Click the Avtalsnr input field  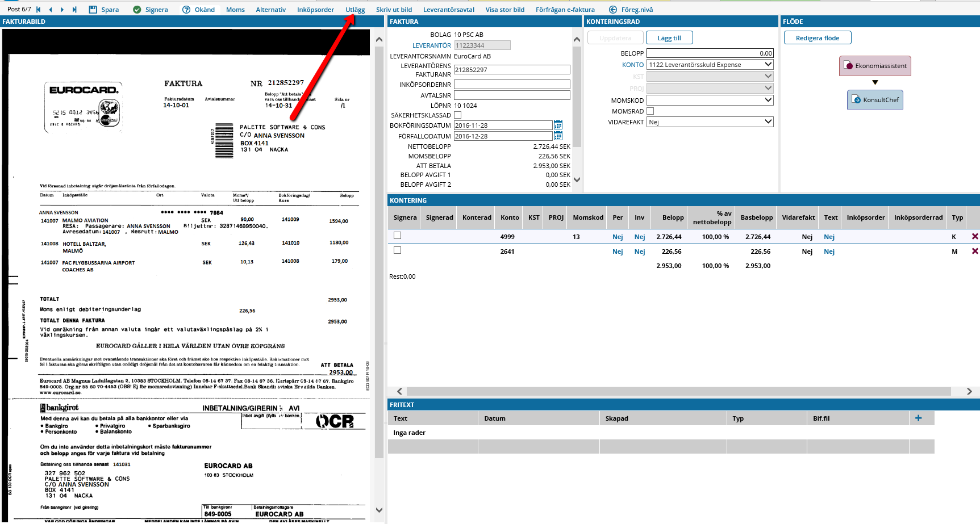click(x=512, y=95)
